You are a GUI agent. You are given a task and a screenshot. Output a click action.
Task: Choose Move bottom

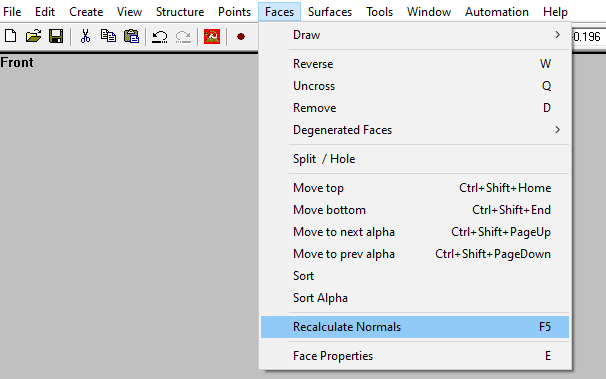[415, 210]
